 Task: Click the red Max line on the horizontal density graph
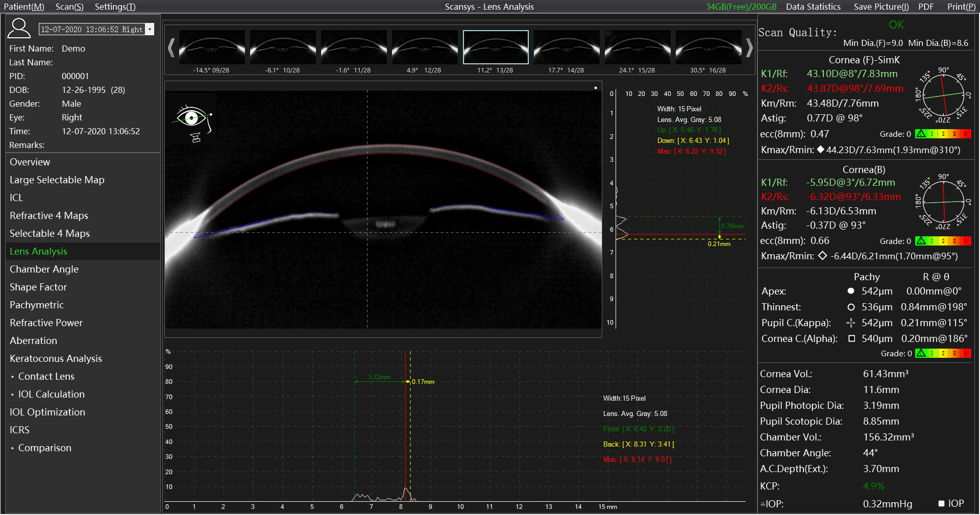point(405,426)
